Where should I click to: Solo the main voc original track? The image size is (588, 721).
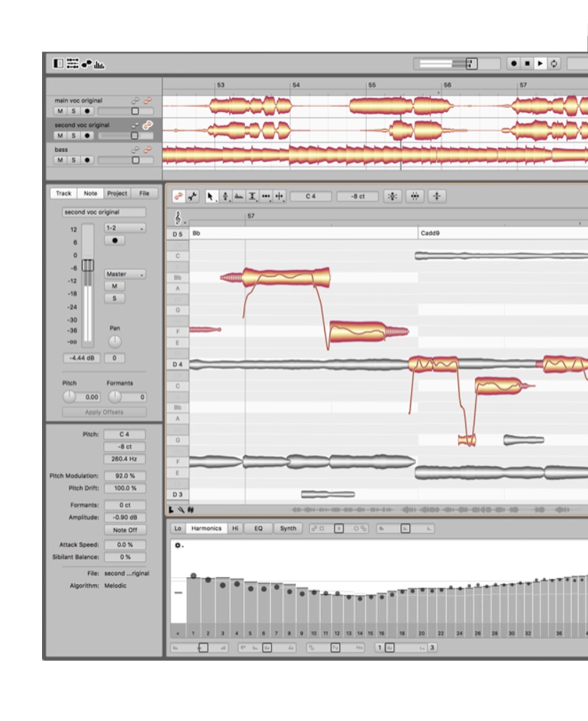tap(74, 111)
